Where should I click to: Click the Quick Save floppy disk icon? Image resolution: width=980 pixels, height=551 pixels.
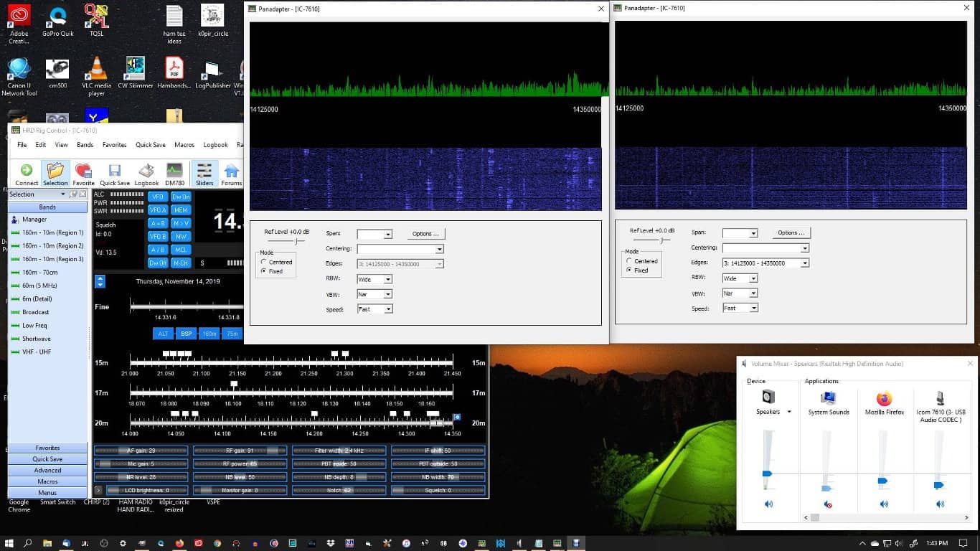coord(115,174)
